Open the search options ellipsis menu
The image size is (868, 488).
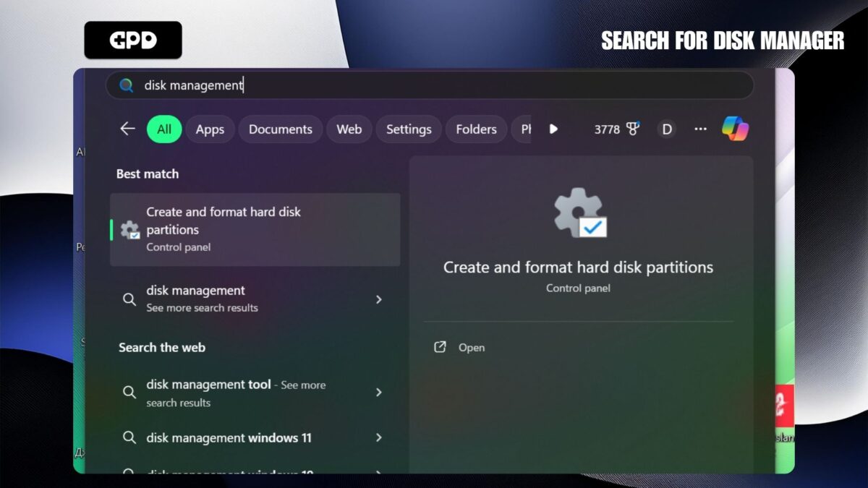700,129
